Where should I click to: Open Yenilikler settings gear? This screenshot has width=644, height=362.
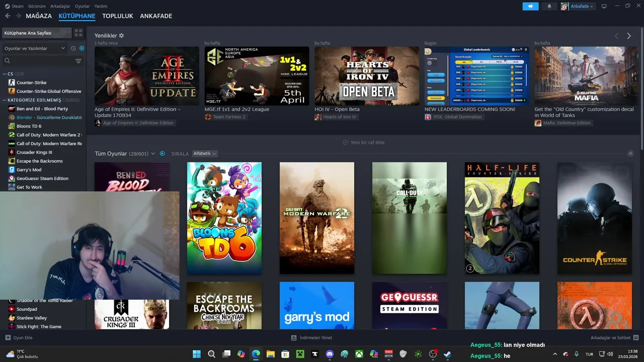tap(121, 36)
